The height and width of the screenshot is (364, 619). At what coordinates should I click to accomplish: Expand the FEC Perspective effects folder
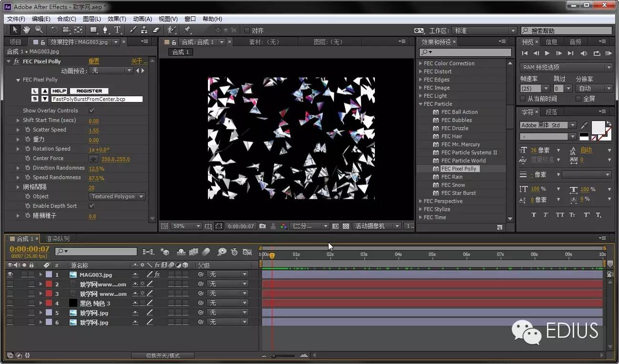[x=421, y=201]
